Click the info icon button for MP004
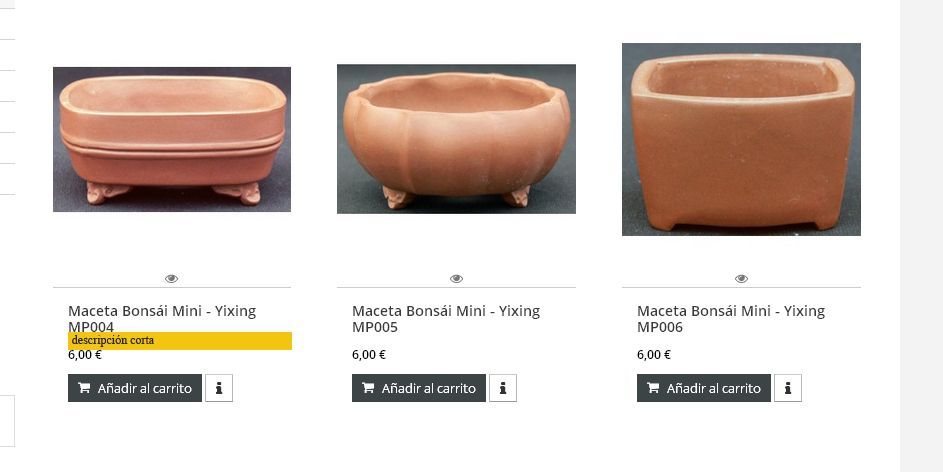943x472 pixels. coord(219,388)
